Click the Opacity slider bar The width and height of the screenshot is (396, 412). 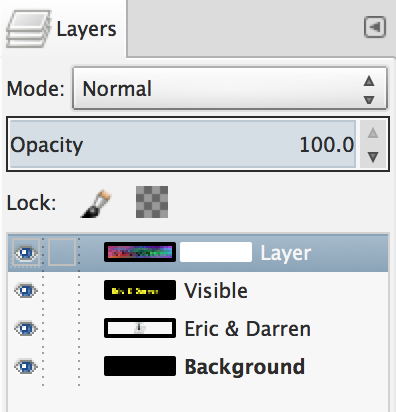(183, 144)
